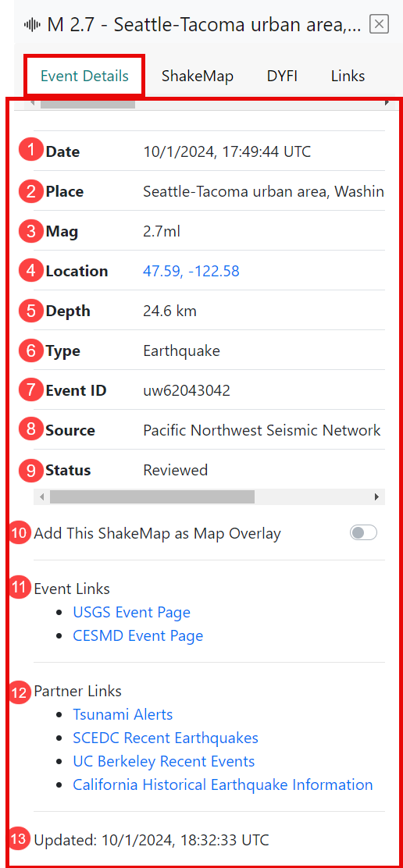The height and width of the screenshot is (868, 403).
Task: Click the top horizontal scrollbar thumb under tabs
Action: tap(87, 104)
